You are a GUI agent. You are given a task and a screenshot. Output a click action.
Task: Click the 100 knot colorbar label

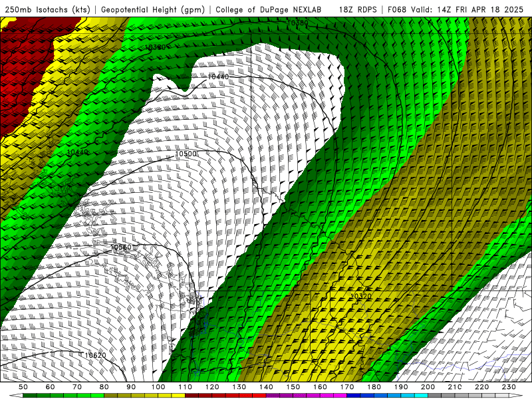[158, 387]
